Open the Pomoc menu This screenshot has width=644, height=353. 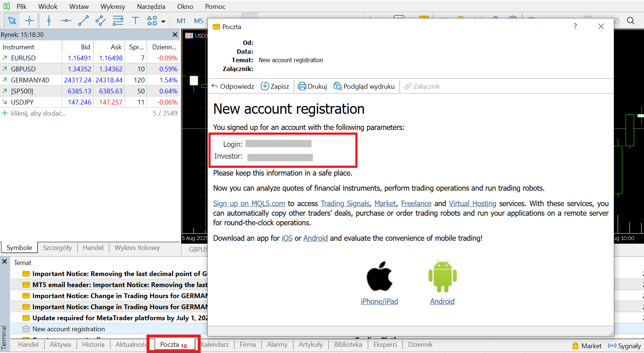click(x=215, y=7)
